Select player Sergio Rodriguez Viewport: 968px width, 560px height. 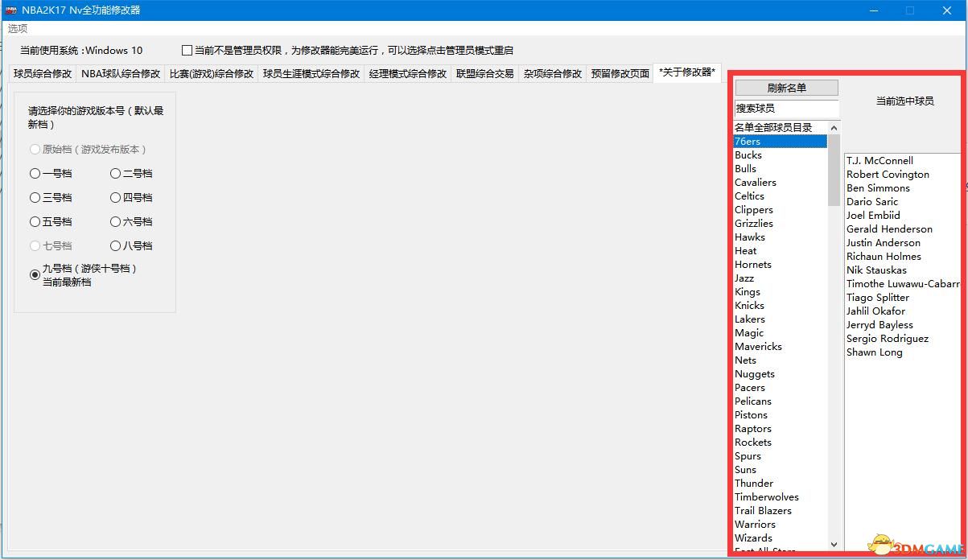[903, 339]
